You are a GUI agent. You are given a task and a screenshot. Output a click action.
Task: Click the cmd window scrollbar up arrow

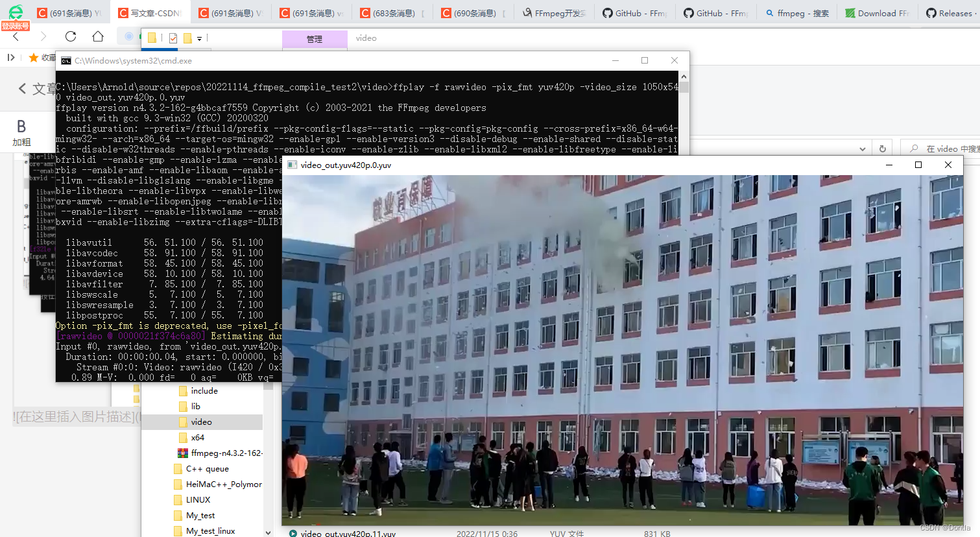coord(684,76)
